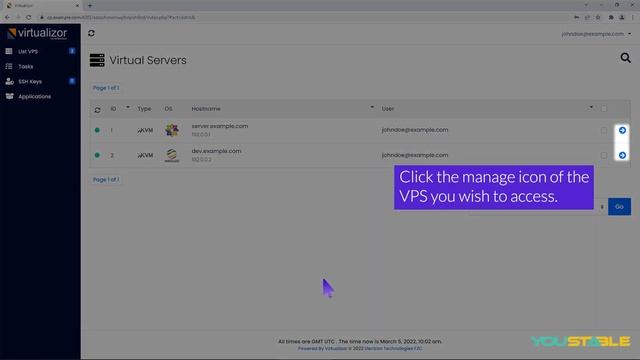Image resolution: width=640 pixels, height=360 pixels.
Task: Click status dot of VPS 2
Action: pyautogui.click(x=97, y=155)
